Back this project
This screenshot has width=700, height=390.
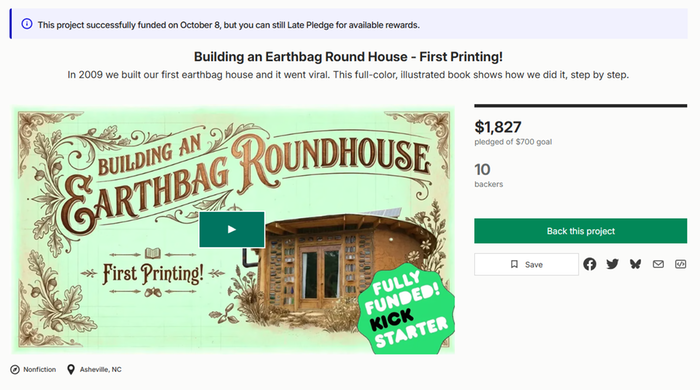[580, 231]
